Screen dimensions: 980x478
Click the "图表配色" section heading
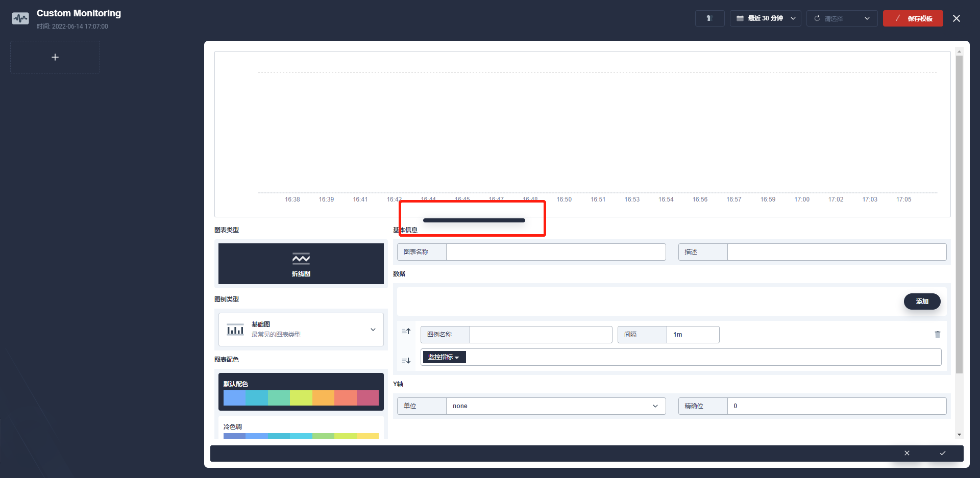point(227,360)
